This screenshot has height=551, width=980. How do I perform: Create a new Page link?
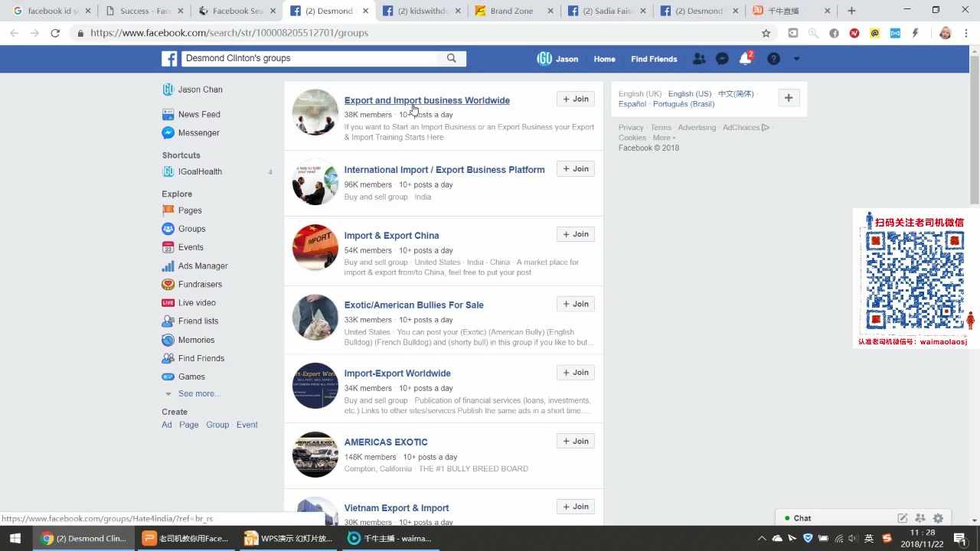[189, 425]
